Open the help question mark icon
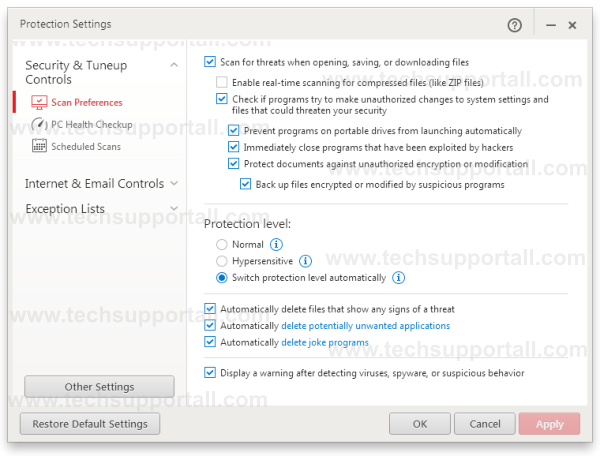Viewport: 600px width, 456px height. 514,25
